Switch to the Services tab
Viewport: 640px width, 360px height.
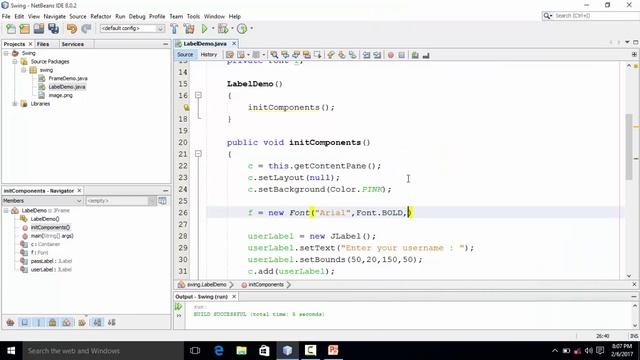[73, 44]
